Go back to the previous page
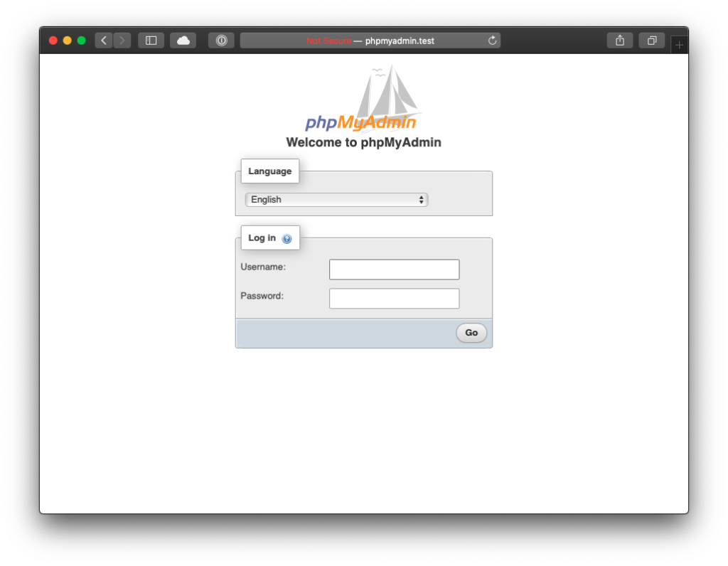 click(104, 41)
